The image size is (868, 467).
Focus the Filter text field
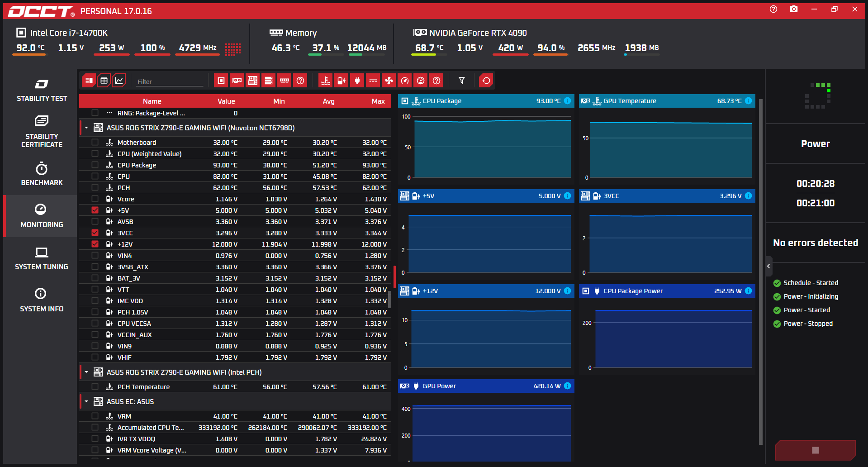tap(170, 81)
